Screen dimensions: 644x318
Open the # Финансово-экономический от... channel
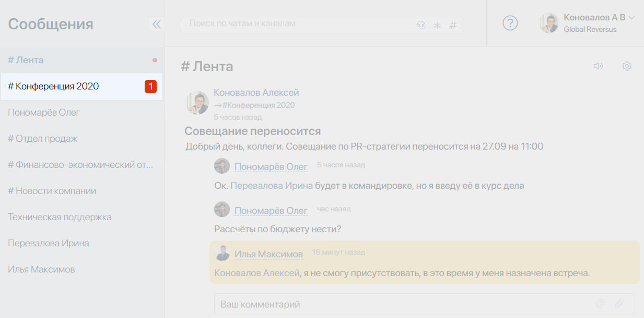click(x=82, y=165)
